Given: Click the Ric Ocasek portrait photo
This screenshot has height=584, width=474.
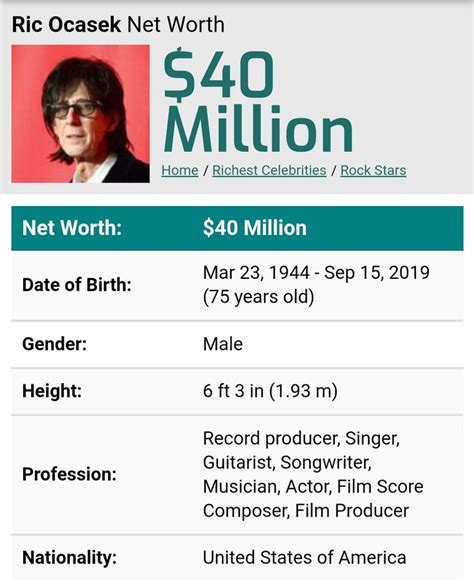Looking at the screenshot, I should [80, 114].
